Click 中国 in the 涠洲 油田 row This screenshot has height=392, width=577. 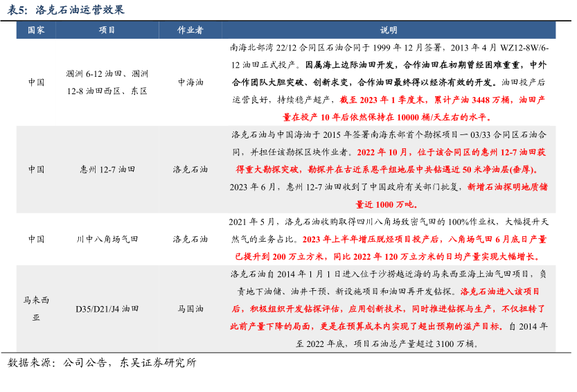[36, 82]
